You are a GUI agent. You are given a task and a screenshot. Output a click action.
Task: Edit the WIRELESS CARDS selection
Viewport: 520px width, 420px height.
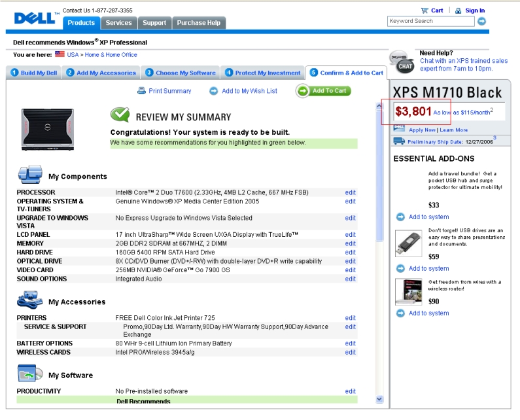coord(350,353)
